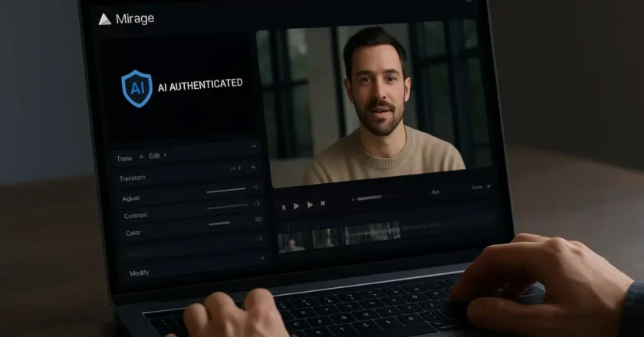
Task: Open the Modify section
Action: click(140, 273)
